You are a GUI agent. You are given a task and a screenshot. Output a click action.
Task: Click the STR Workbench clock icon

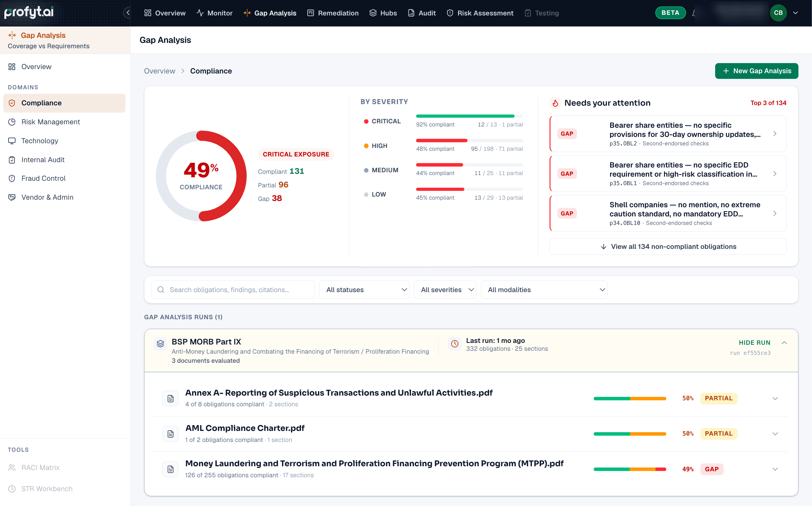point(12,489)
